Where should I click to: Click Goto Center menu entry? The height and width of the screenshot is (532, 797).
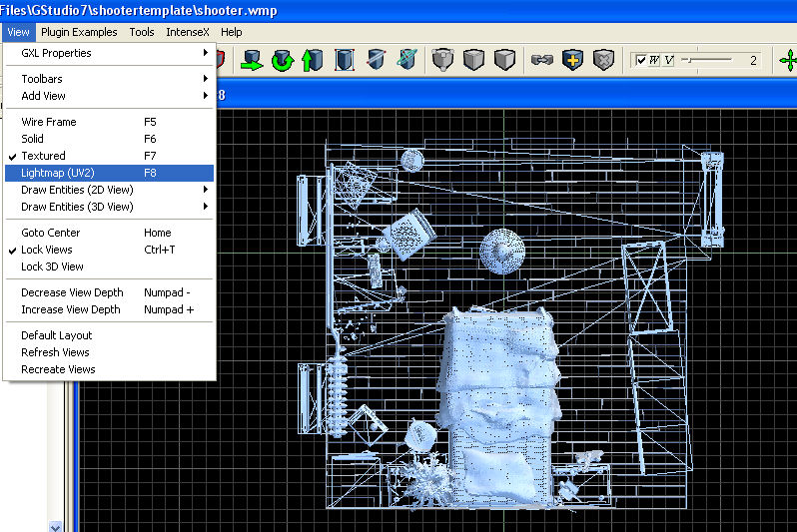(x=51, y=233)
